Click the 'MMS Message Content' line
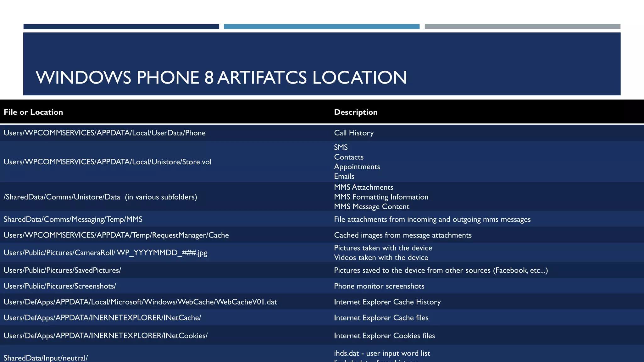This screenshot has width=644, height=362. click(372, 207)
